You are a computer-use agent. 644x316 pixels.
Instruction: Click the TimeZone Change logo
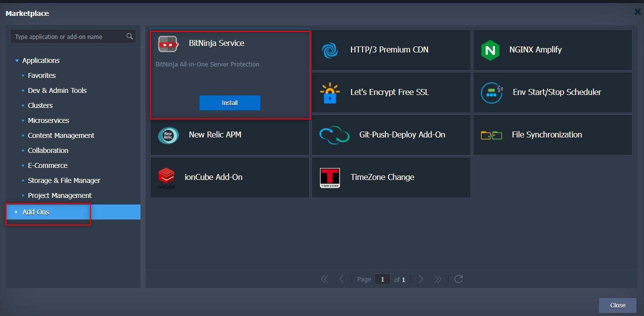click(330, 178)
